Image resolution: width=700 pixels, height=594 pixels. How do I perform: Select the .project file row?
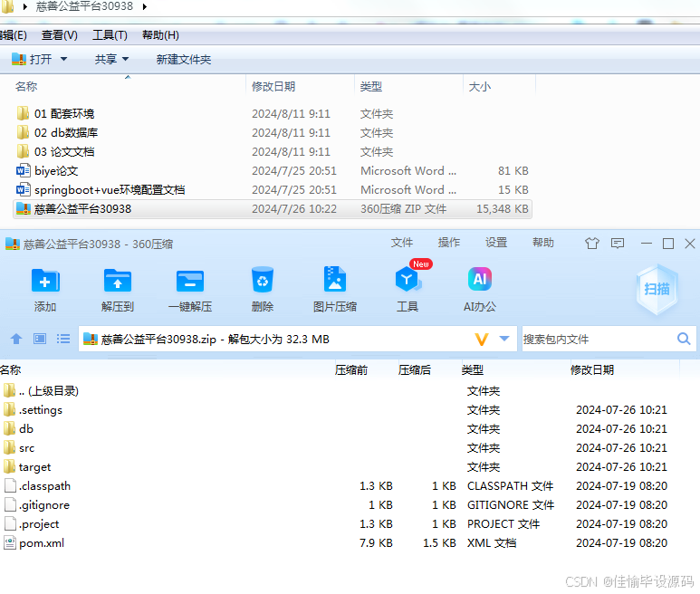341,524
